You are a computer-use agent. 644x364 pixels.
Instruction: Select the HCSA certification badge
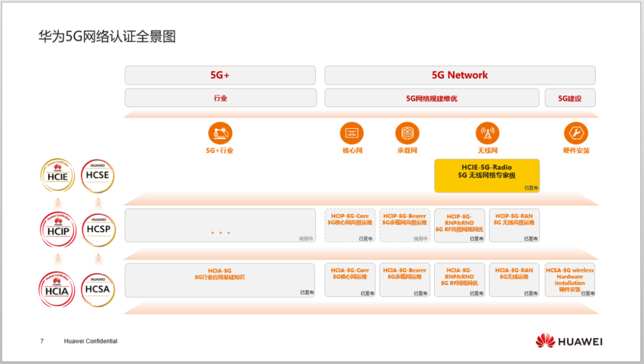(x=97, y=290)
